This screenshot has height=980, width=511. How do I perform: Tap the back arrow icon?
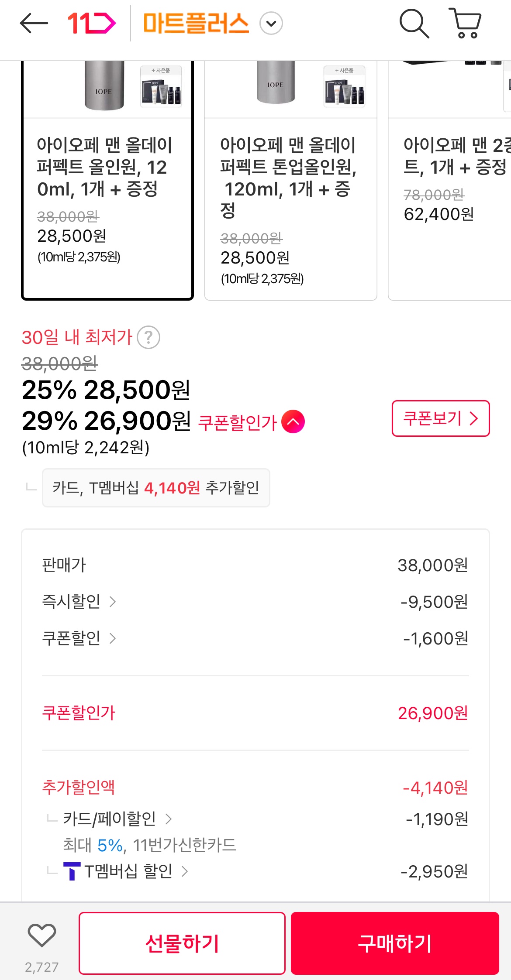34,23
